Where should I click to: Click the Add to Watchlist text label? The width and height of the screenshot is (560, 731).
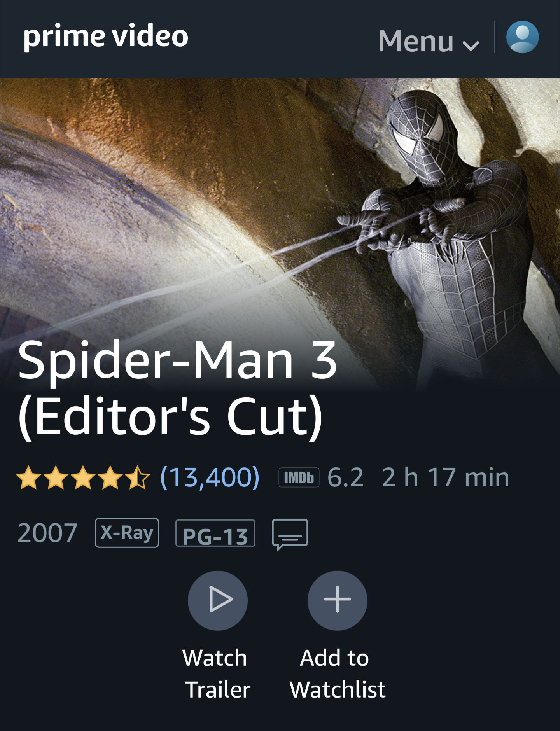click(338, 674)
